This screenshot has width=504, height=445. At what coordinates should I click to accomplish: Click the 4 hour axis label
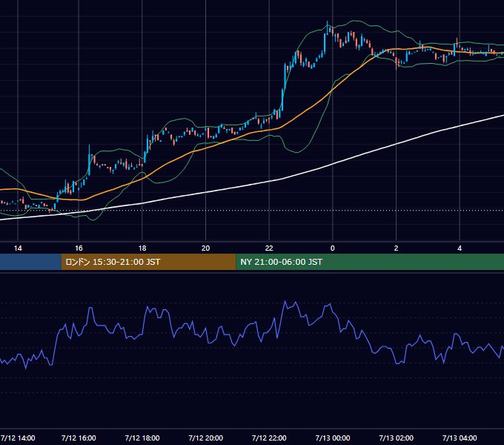pyautogui.click(x=460, y=248)
